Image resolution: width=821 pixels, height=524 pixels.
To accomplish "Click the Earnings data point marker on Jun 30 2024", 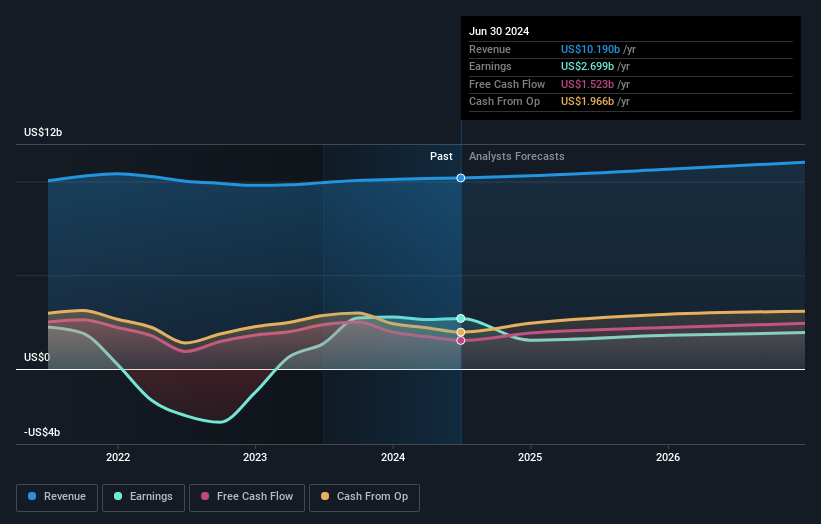I will [x=461, y=318].
